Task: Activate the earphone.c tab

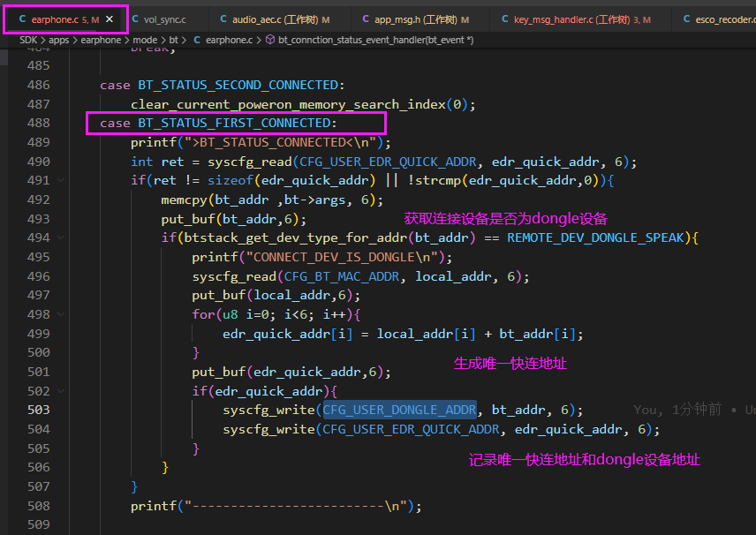Action: 55,19
